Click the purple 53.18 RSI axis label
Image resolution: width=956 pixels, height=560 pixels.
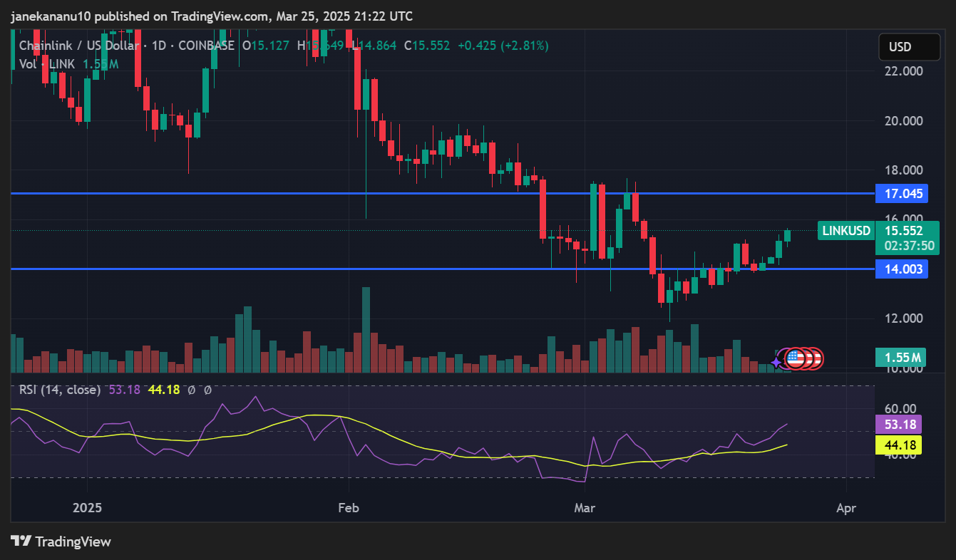tap(898, 425)
